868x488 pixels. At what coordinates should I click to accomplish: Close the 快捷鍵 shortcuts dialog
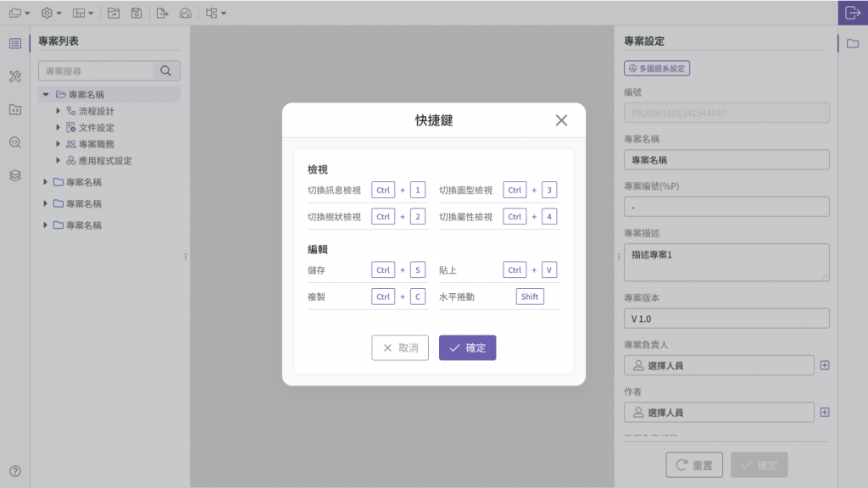coord(561,120)
